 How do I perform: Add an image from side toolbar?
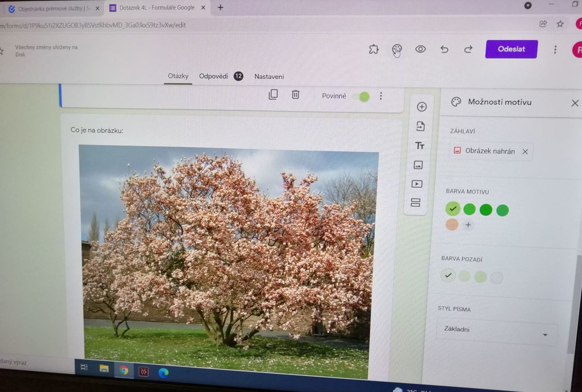[418, 165]
